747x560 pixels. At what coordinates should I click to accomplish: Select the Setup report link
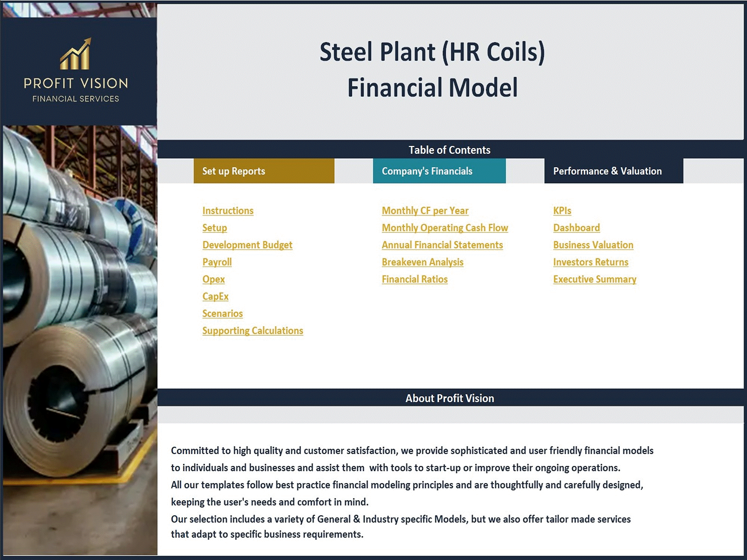[215, 227]
